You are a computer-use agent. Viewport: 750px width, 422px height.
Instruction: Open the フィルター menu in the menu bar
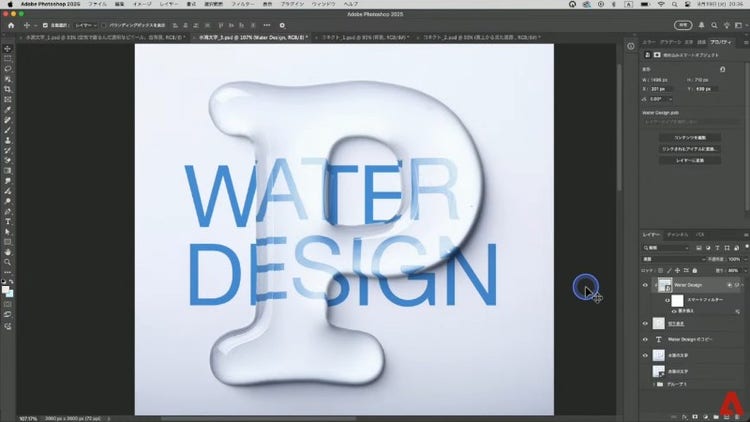coord(240,5)
